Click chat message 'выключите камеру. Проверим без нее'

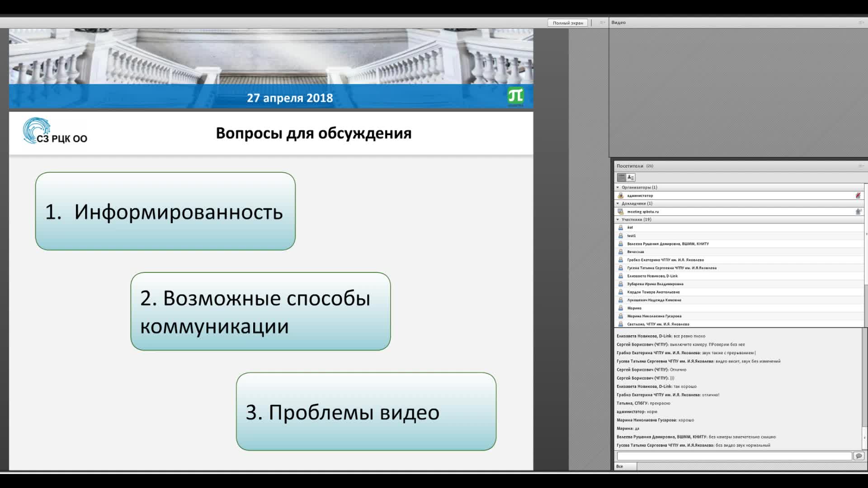tap(708, 344)
